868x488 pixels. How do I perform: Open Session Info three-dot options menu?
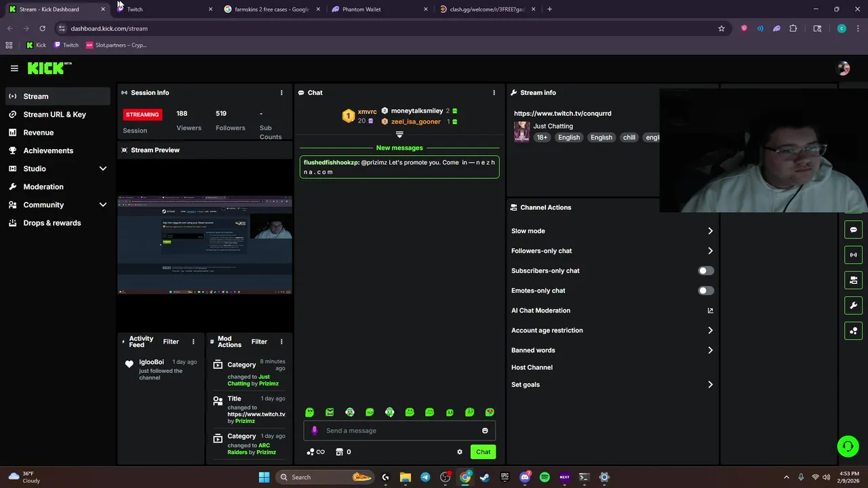pyautogui.click(x=281, y=93)
